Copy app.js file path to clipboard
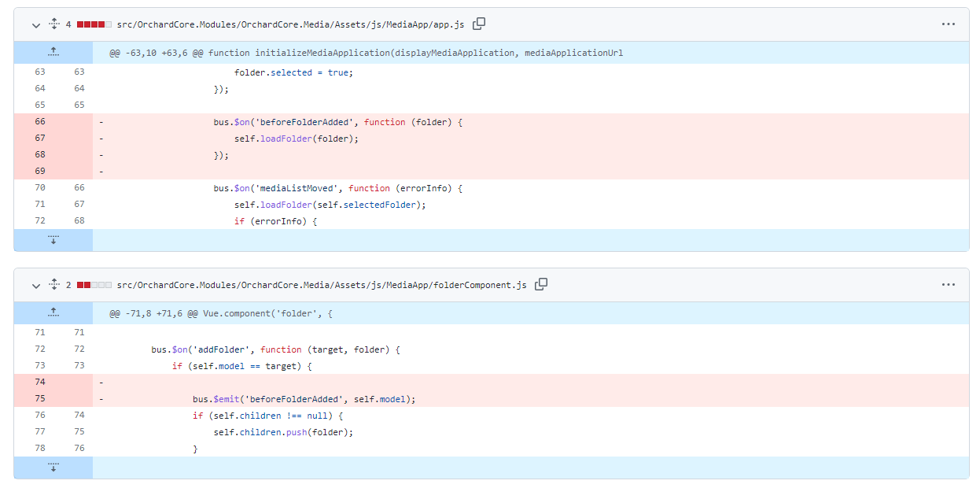The image size is (980, 488). coord(479,24)
